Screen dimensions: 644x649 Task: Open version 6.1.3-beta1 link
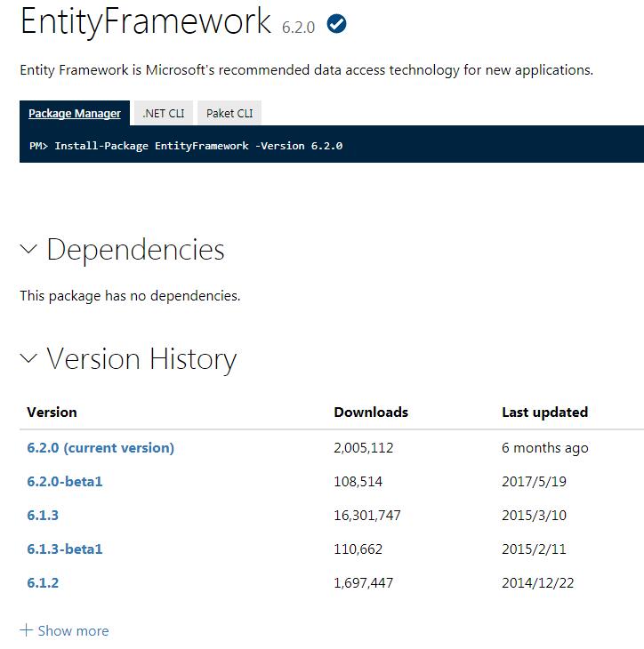[65, 549]
